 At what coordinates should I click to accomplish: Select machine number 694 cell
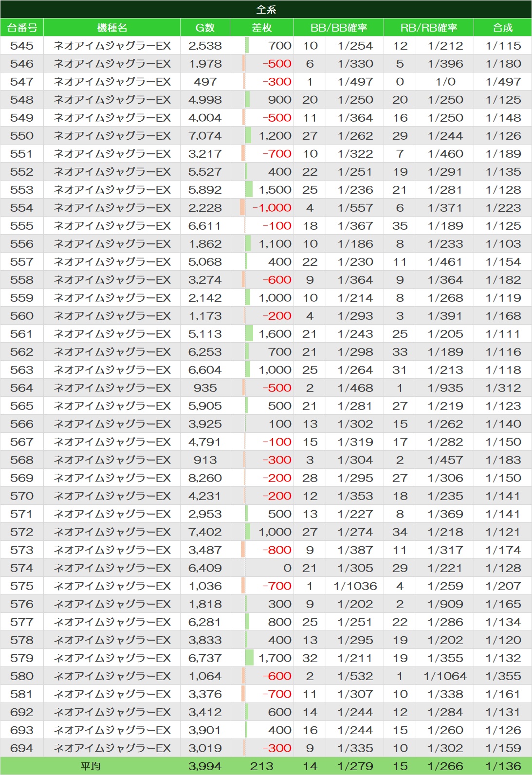point(22,748)
